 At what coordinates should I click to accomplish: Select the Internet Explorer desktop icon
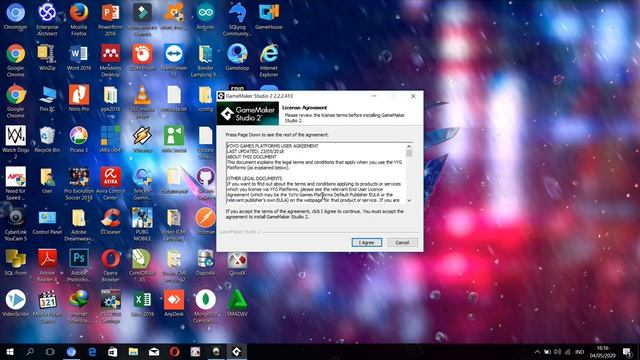tap(269, 60)
